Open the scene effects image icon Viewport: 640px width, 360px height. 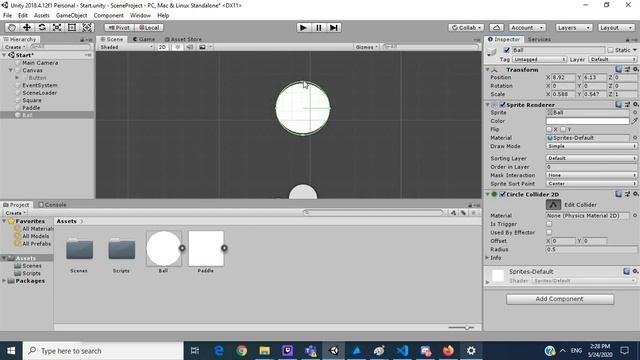pos(202,47)
